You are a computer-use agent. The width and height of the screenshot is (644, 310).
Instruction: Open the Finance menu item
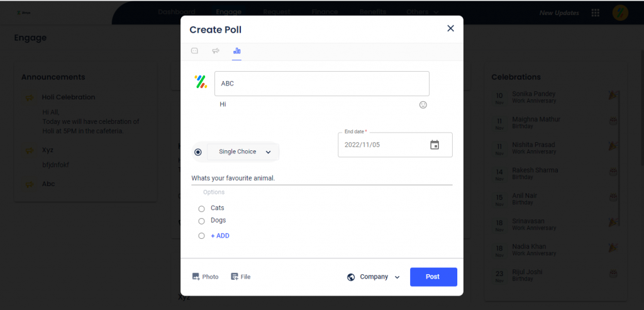coord(325,13)
